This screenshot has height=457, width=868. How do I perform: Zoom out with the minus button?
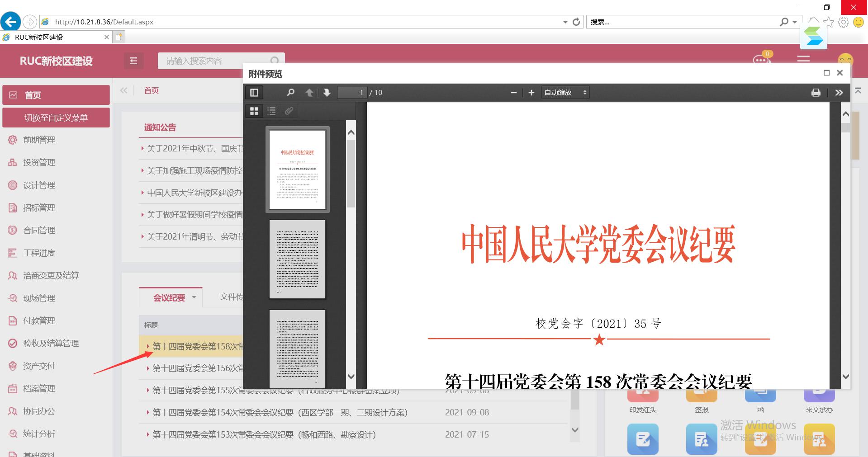click(x=513, y=93)
